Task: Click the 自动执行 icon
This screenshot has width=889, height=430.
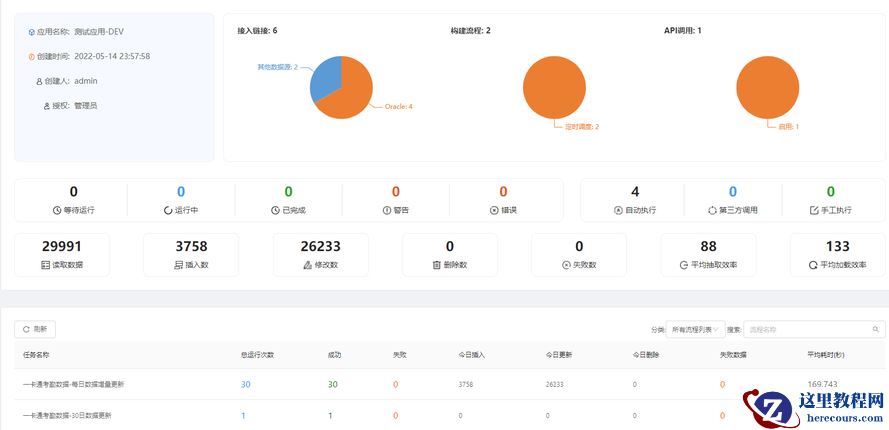Action: click(x=618, y=210)
